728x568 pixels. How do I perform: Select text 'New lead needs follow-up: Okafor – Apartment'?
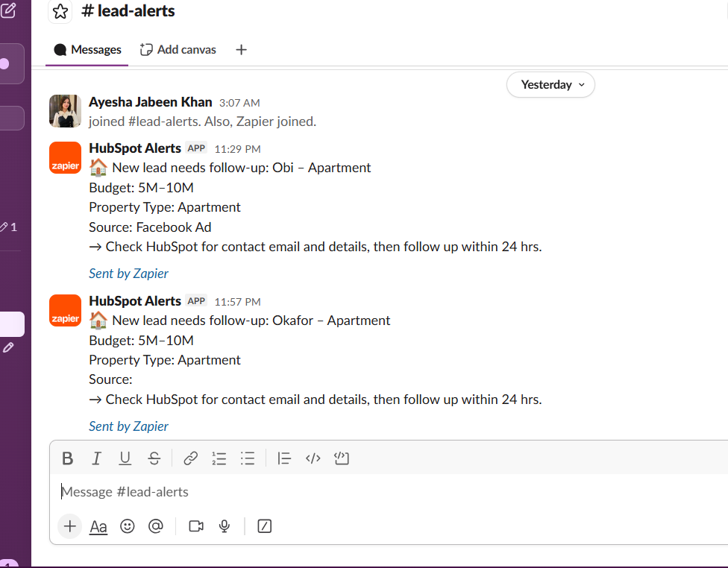[x=251, y=321]
